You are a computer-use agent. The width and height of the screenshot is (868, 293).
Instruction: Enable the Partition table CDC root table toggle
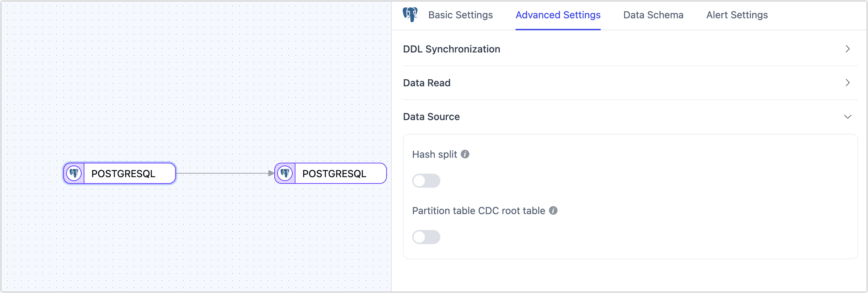pos(426,237)
